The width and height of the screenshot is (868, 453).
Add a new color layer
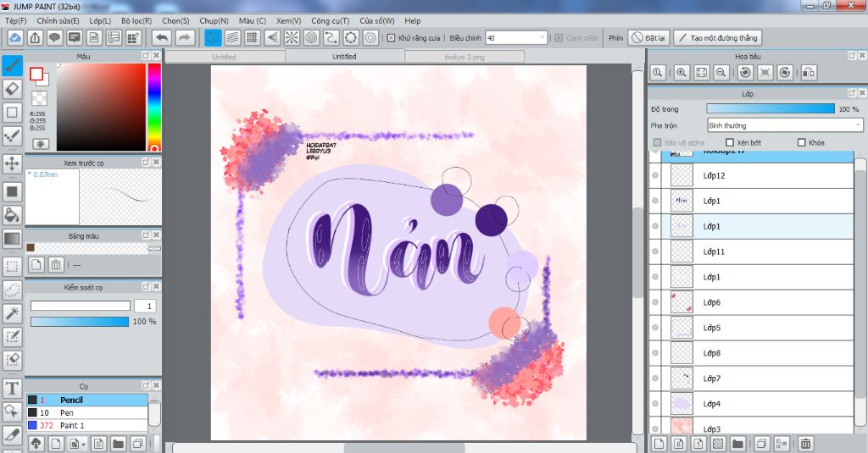coord(659,443)
